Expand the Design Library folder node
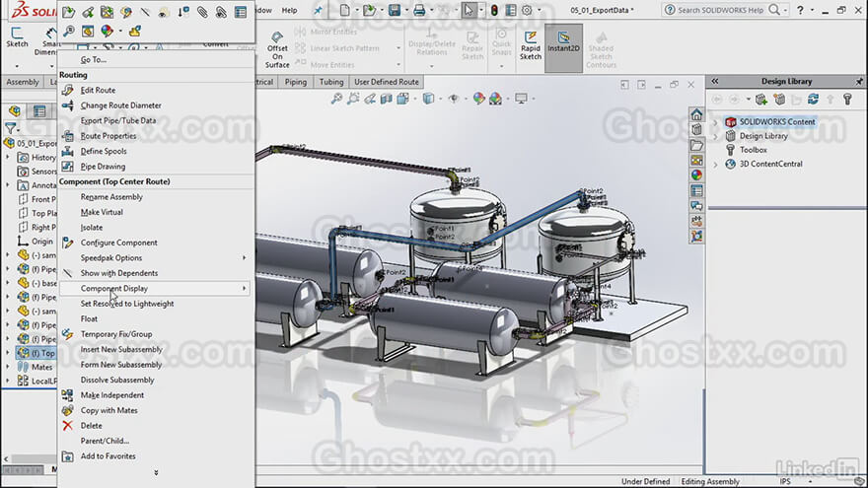 [x=715, y=136]
